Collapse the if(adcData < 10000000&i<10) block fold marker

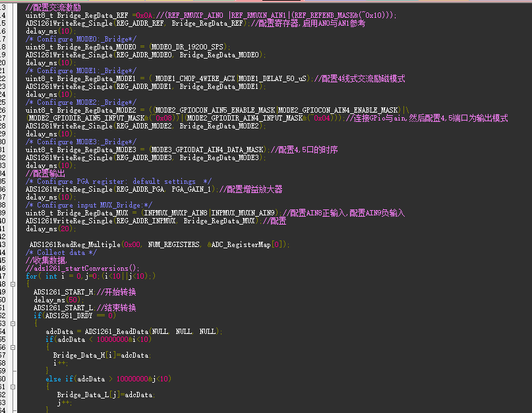(x=13, y=347)
